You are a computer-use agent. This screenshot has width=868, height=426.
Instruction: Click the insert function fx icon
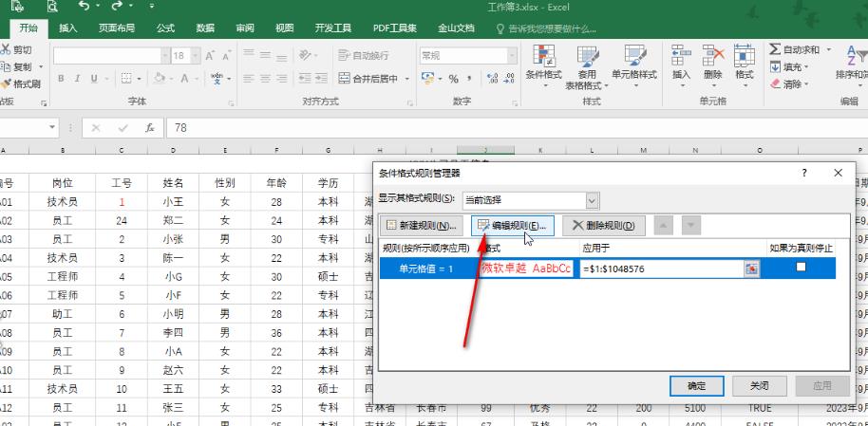click(149, 128)
